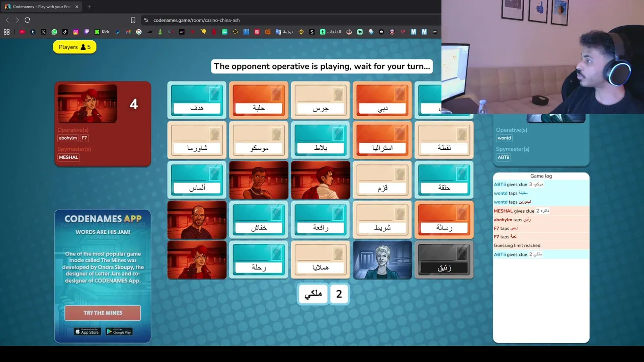644x362 pixels.
Task: Click the Game log heading
Action: pyautogui.click(x=541, y=176)
